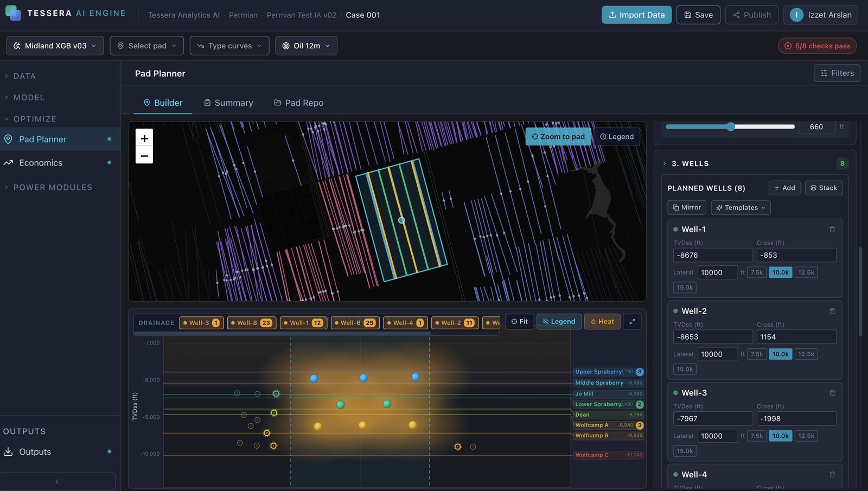Click the Import Data button
868x491 pixels.
636,15
